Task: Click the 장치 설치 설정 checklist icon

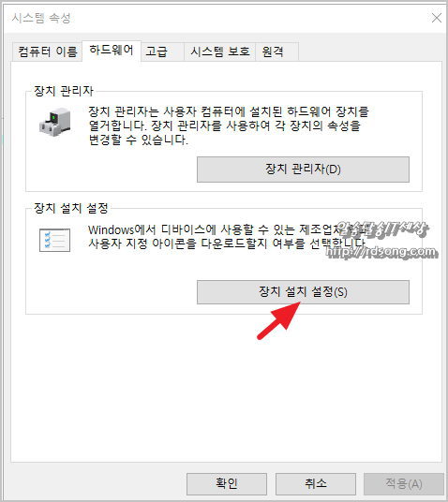Action: tap(54, 240)
